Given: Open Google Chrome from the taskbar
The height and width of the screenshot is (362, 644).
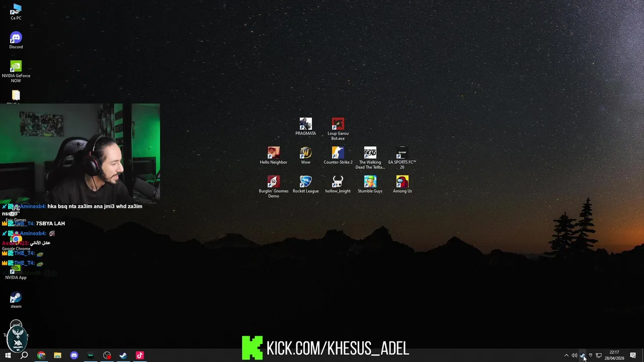Looking at the screenshot, I should (41, 355).
